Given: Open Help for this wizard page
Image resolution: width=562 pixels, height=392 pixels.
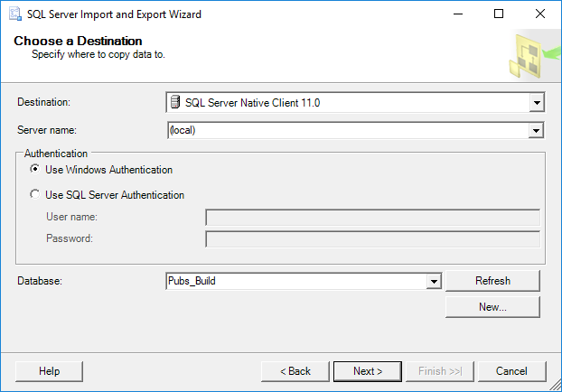Looking at the screenshot, I should coord(50,371).
